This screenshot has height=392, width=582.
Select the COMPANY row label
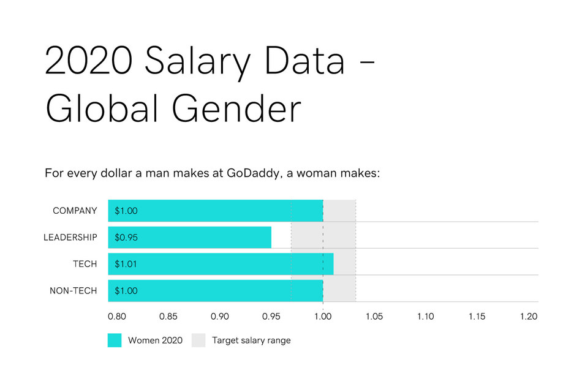75,211
